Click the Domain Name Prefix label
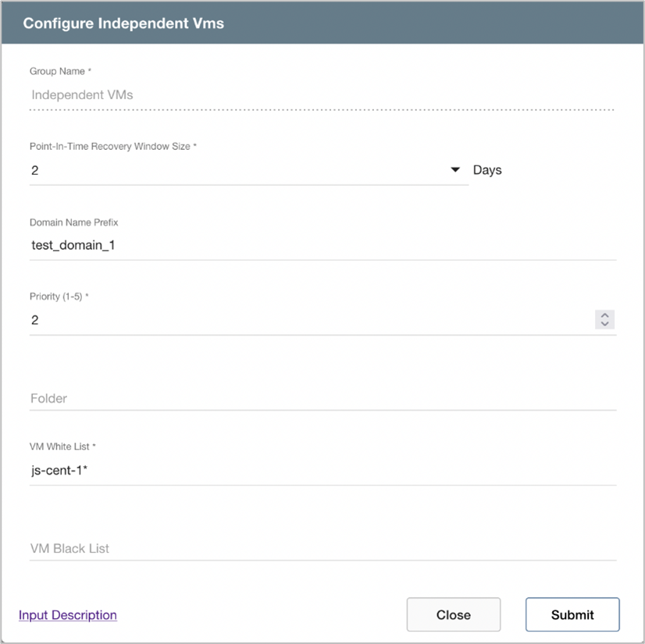Screen dimensions: 645x644 pyautogui.click(x=74, y=222)
